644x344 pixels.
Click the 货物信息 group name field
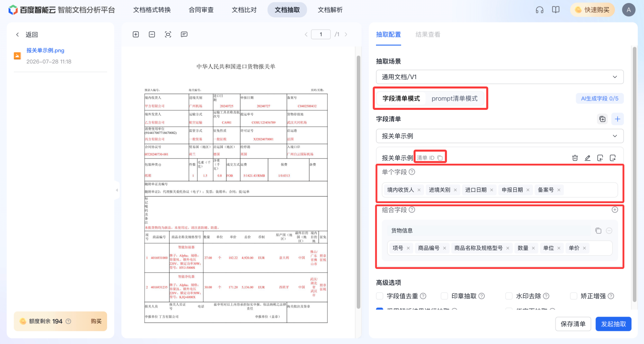coord(489,230)
